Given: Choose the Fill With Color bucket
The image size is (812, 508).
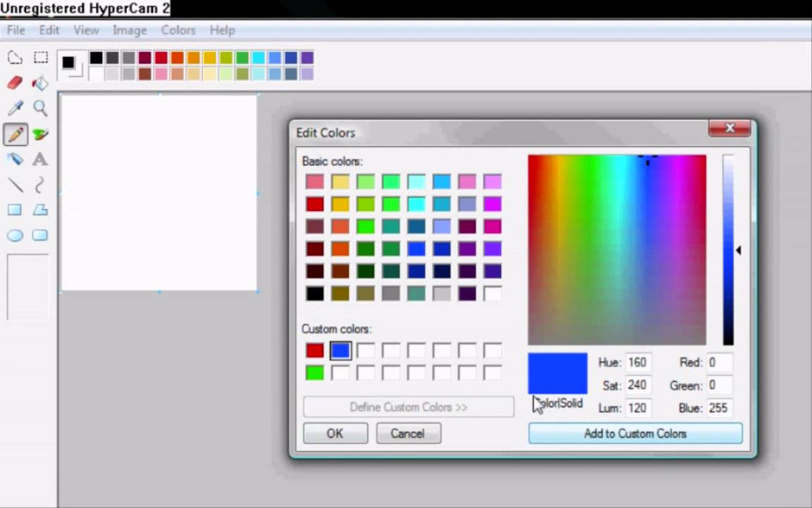Looking at the screenshot, I should click(40, 83).
